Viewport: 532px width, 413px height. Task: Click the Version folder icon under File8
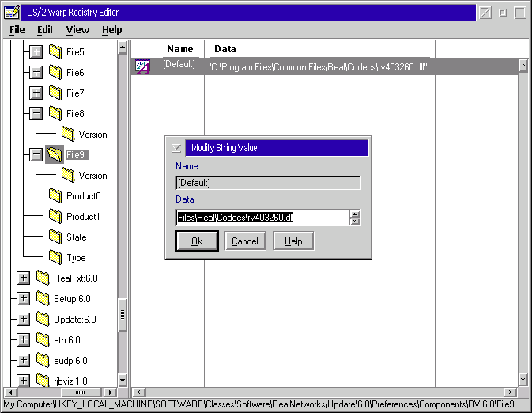click(x=68, y=135)
